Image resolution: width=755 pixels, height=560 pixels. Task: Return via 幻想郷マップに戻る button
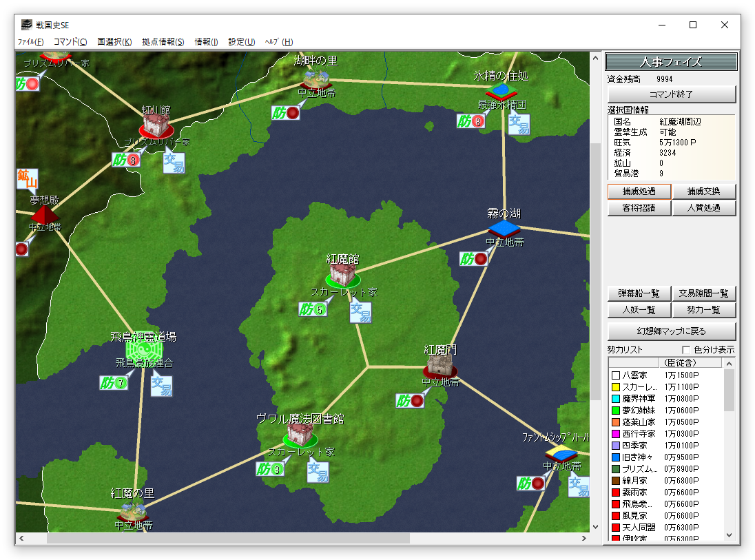pos(671,331)
